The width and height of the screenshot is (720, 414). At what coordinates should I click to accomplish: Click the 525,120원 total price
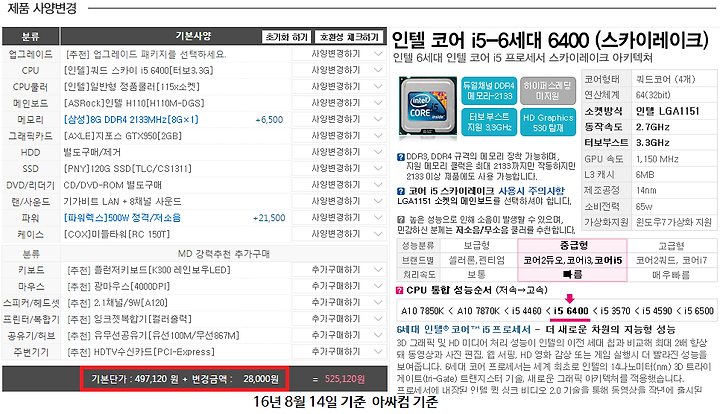point(345,379)
